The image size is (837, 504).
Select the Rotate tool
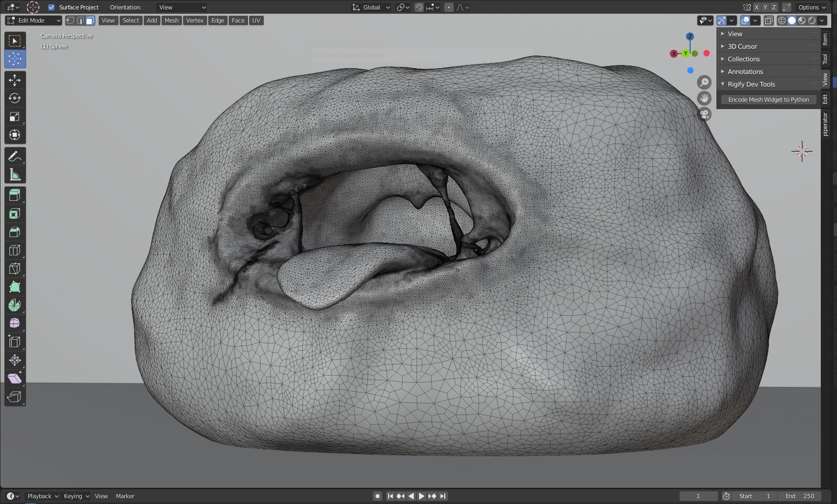(15, 98)
